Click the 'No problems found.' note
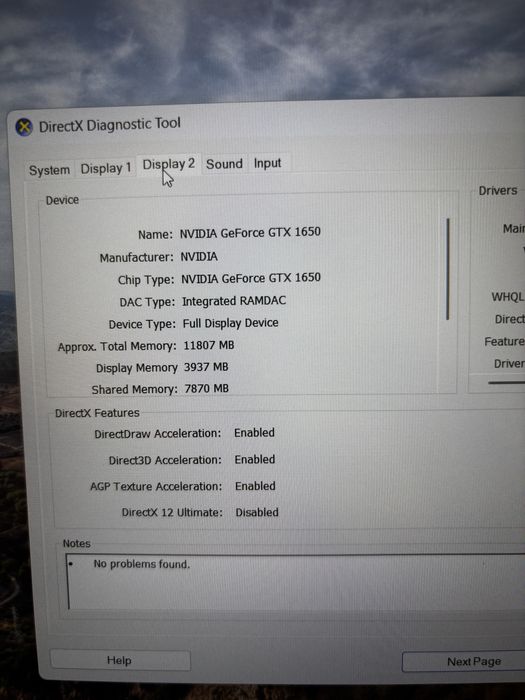The width and height of the screenshot is (525, 700). tap(142, 564)
